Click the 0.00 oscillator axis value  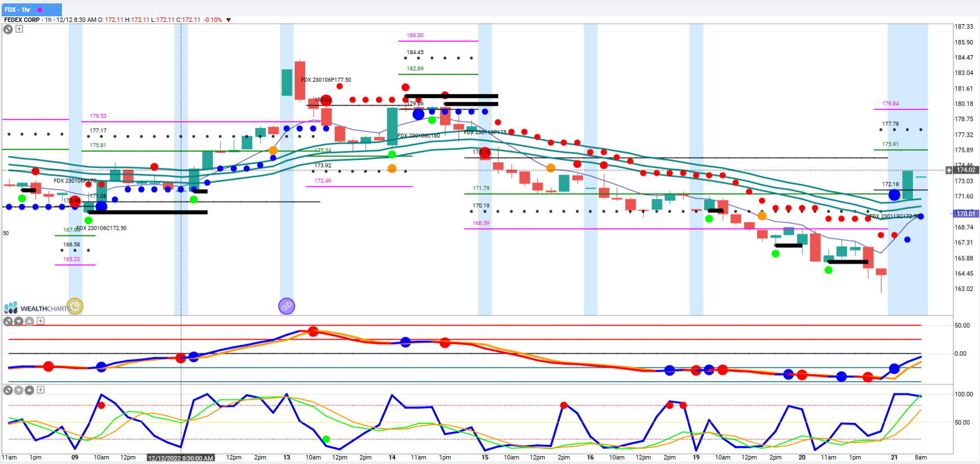click(x=960, y=354)
